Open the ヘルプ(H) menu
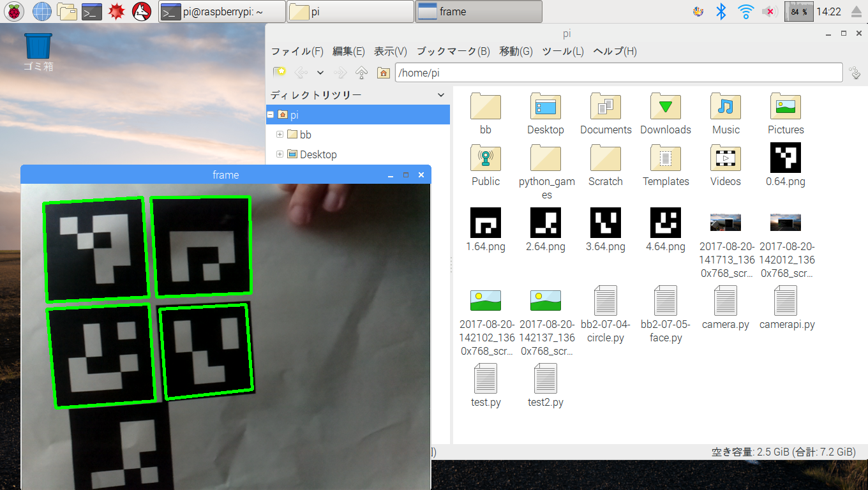This screenshot has height=490, width=868. 615,51
